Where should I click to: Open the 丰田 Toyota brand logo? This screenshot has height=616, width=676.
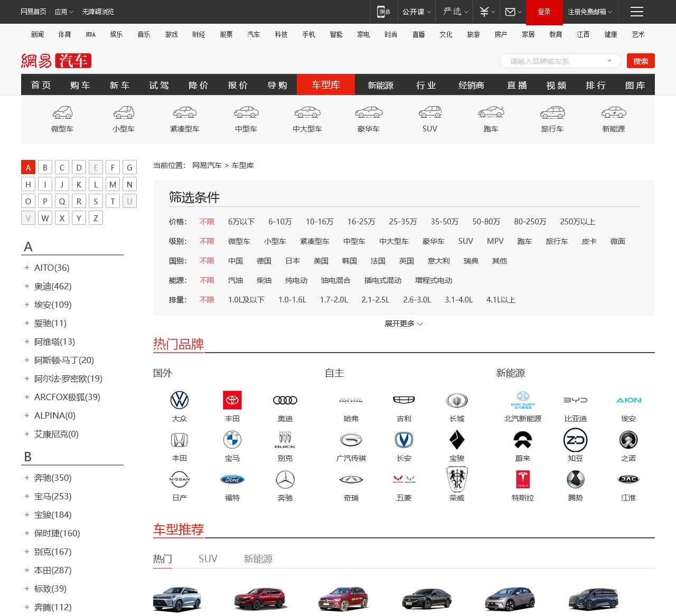pyautogui.click(x=232, y=400)
